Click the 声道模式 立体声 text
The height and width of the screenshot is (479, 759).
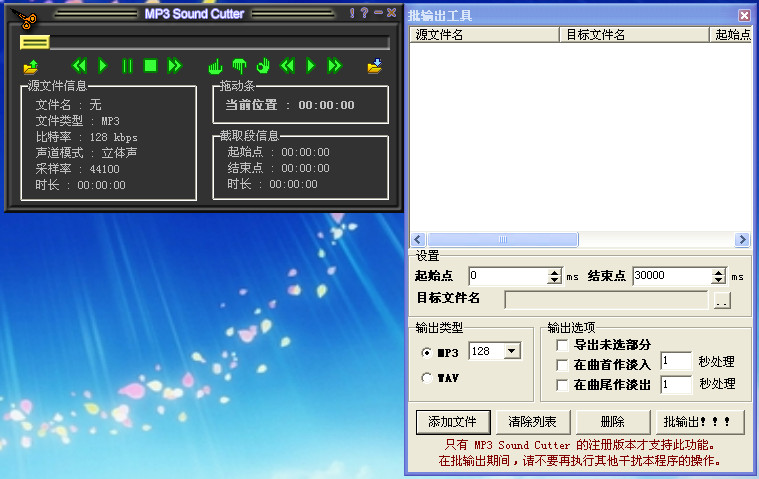(86, 153)
